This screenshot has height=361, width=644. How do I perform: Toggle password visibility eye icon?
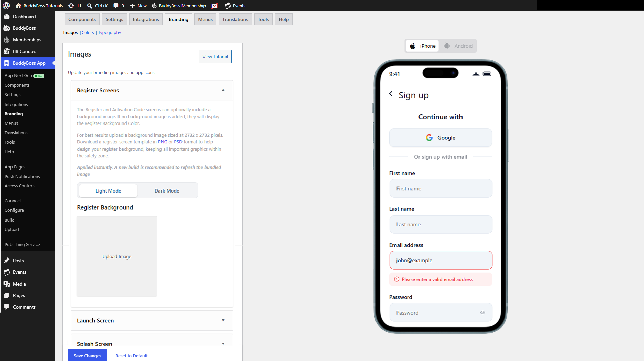point(482,313)
